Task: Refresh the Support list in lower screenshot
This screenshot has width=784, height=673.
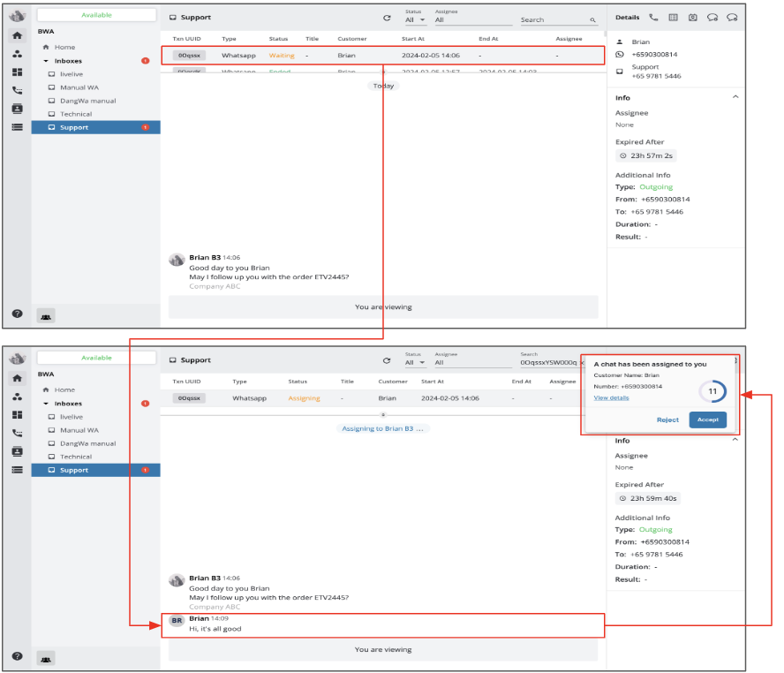Action: pyautogui.click(x=387, y=360)
